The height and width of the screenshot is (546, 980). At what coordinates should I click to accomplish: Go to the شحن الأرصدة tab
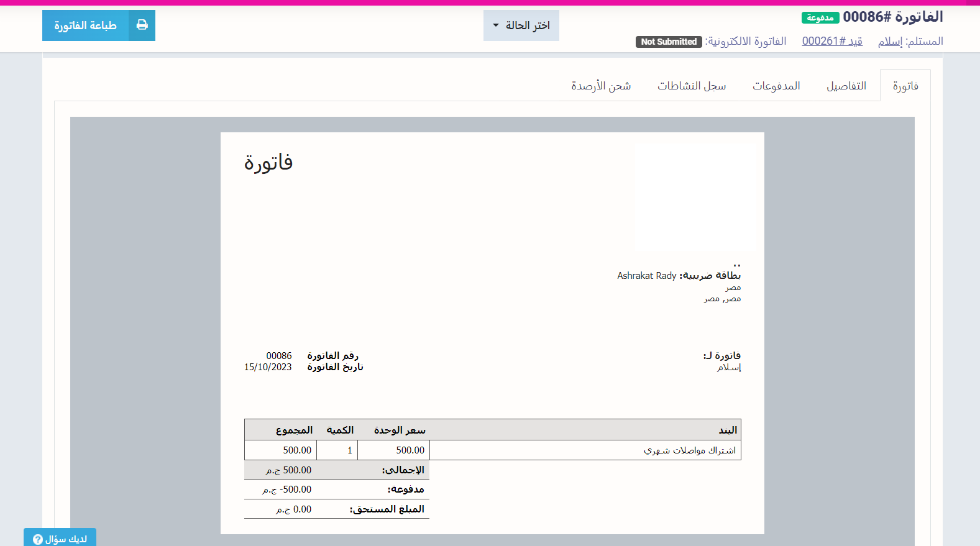pos(601,86)
